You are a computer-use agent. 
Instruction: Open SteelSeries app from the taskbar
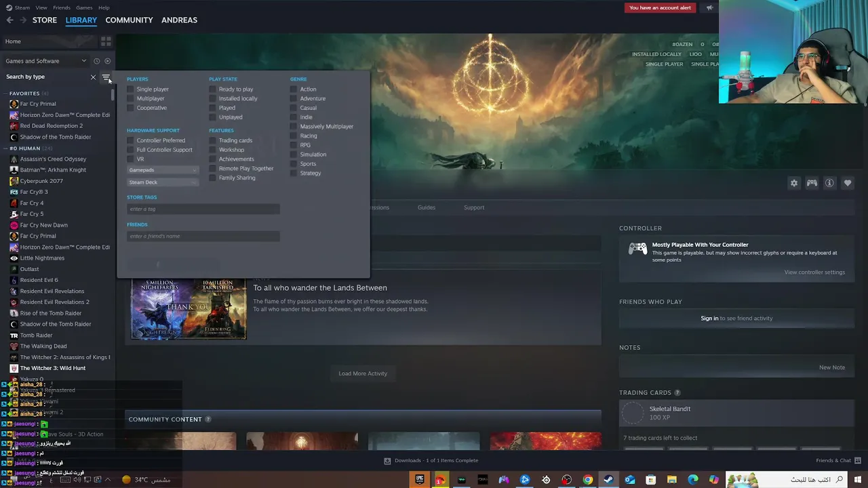546,480
